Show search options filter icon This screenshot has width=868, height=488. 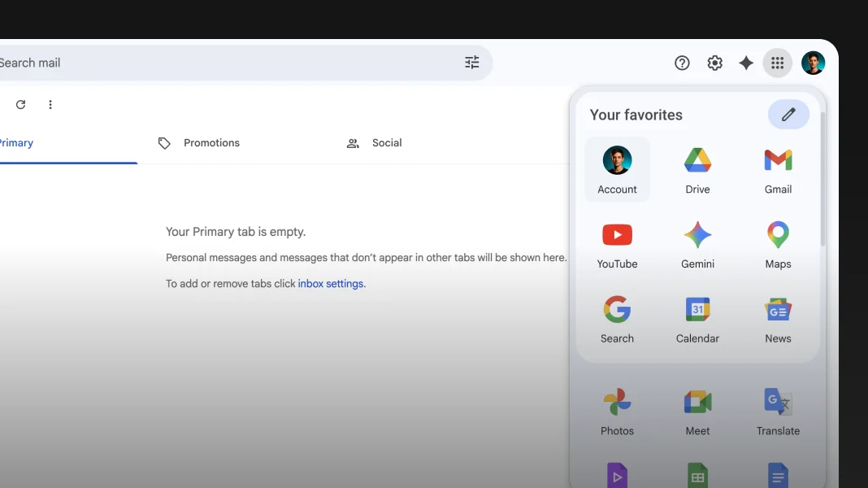[471, 63]
